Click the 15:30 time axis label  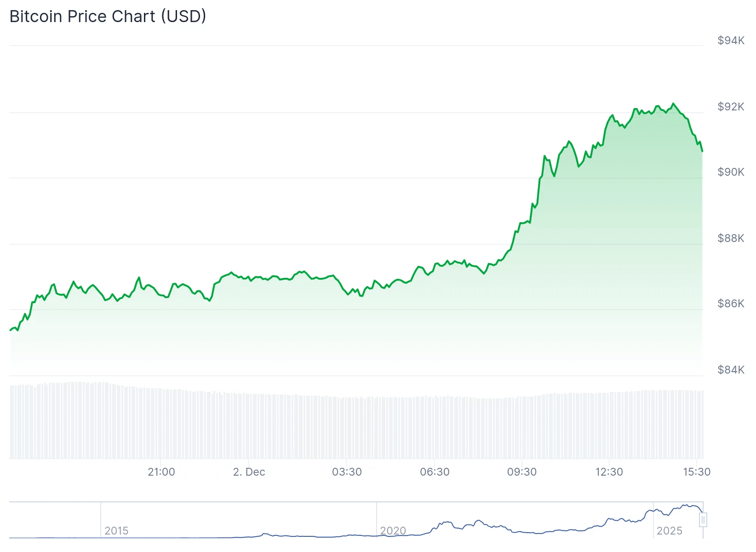click(x=697, y=472)
